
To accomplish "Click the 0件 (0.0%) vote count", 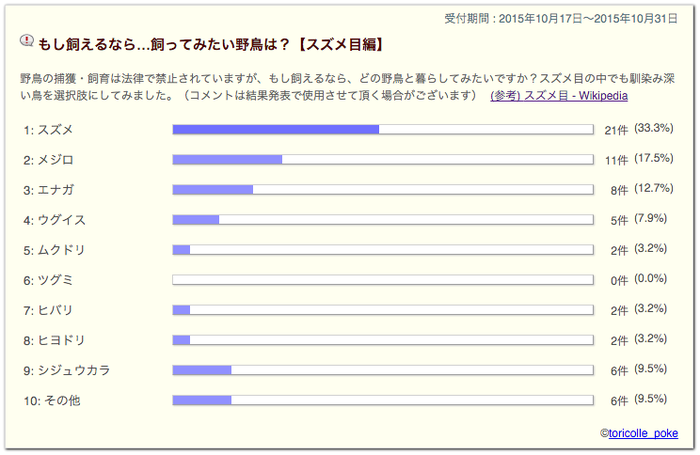I will point(639,280).
